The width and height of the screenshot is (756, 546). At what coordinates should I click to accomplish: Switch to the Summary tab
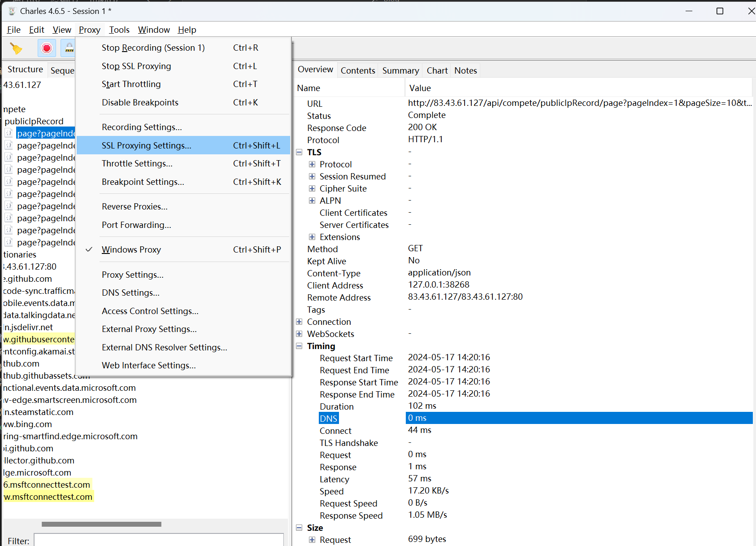click(x=400, y=70)
